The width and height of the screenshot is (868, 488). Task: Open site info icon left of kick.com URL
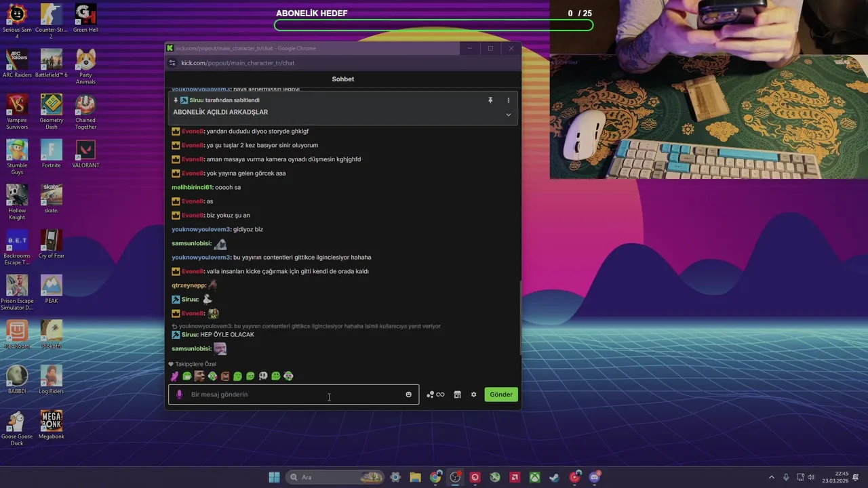pyautogui.click(x=172, y=63)
